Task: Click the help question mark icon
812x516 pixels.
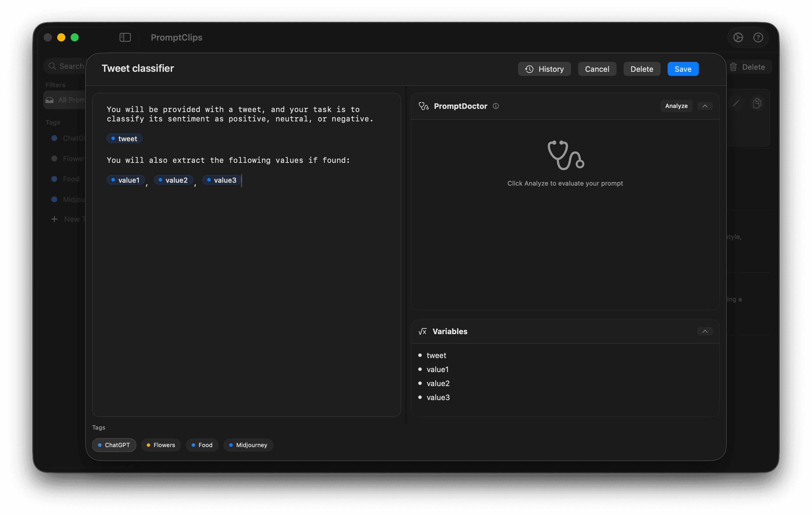Action: (758, 37)
